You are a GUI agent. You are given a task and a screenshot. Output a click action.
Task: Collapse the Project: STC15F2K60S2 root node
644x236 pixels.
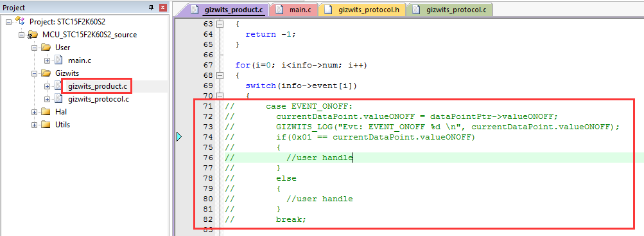point(8,22)
